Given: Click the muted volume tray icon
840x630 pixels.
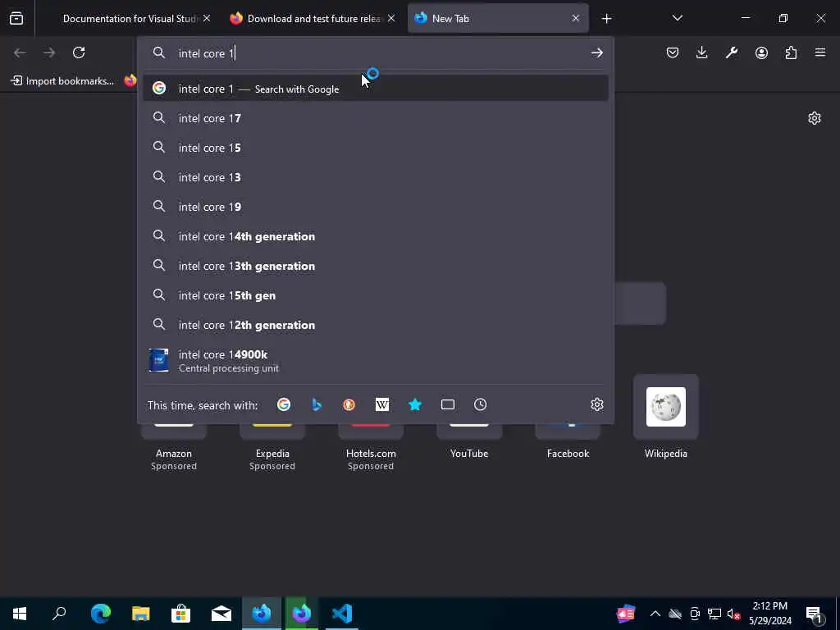Looking at the screenshot, I should (734, 614).
